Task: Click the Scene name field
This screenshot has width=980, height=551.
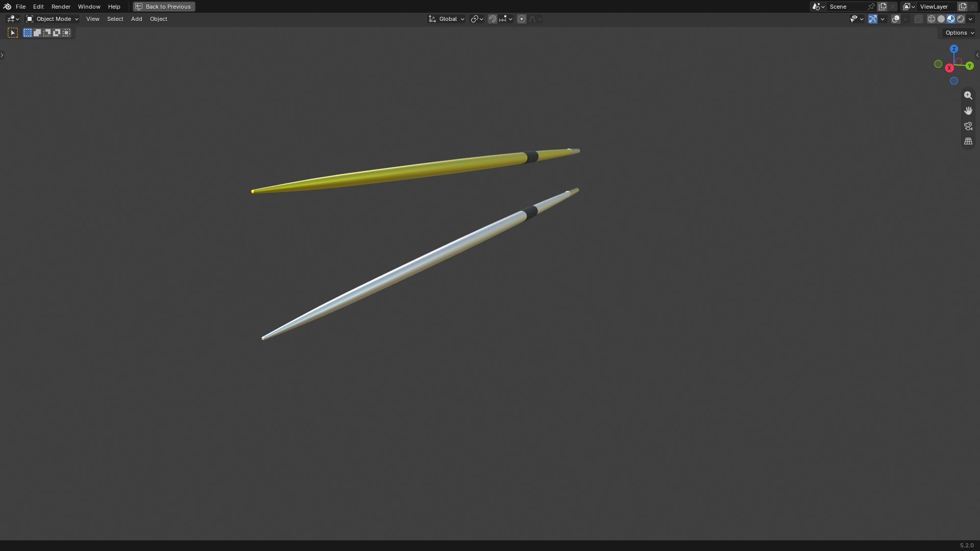Action: 846,7
